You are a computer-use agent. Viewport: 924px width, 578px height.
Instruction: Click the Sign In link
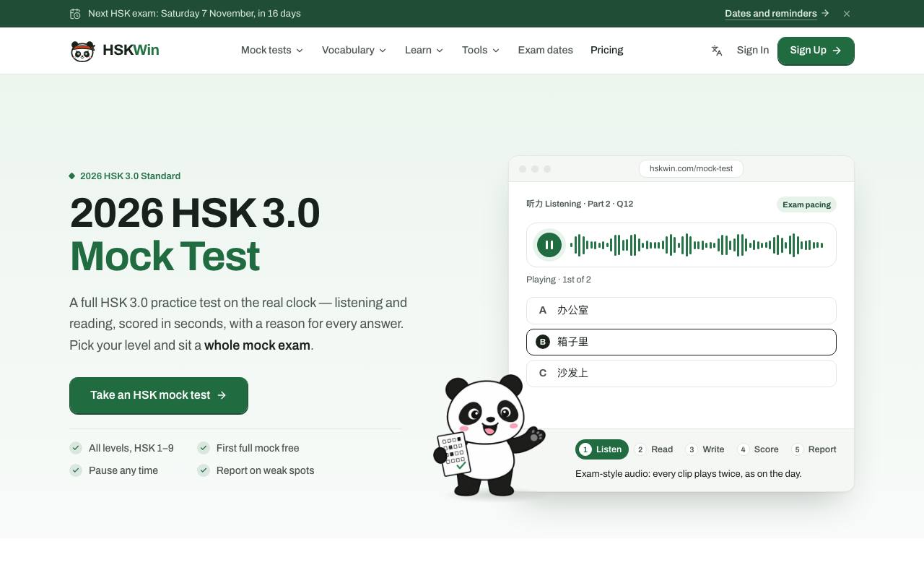pos(753,50)
